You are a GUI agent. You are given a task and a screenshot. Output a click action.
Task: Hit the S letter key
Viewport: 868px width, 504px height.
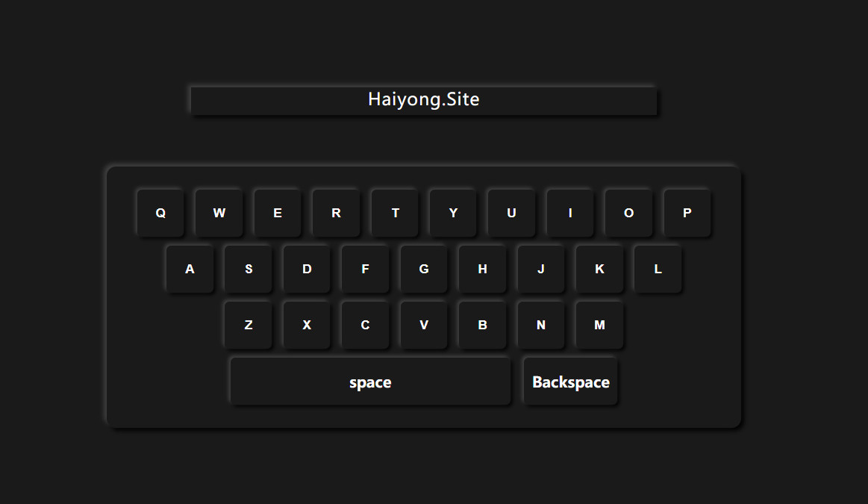click(x=249, y=269)
